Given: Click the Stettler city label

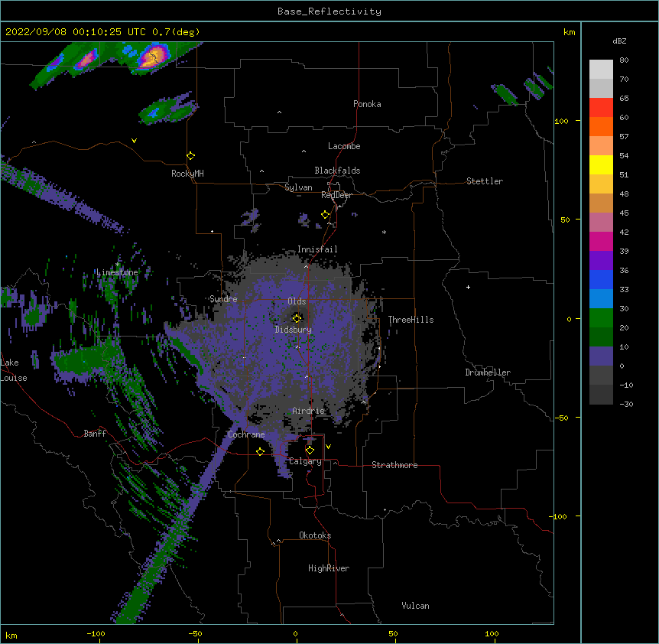Looking at the screenshot, I should click(485, 181).
